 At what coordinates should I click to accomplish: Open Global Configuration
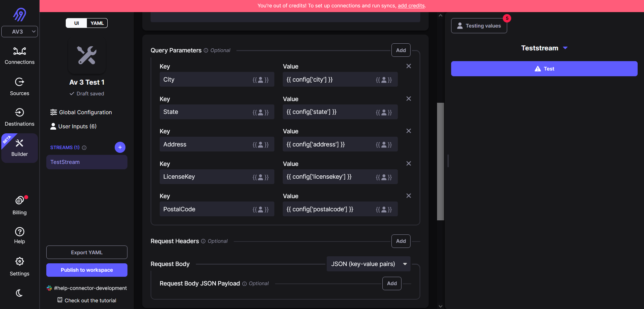(81, 112)
